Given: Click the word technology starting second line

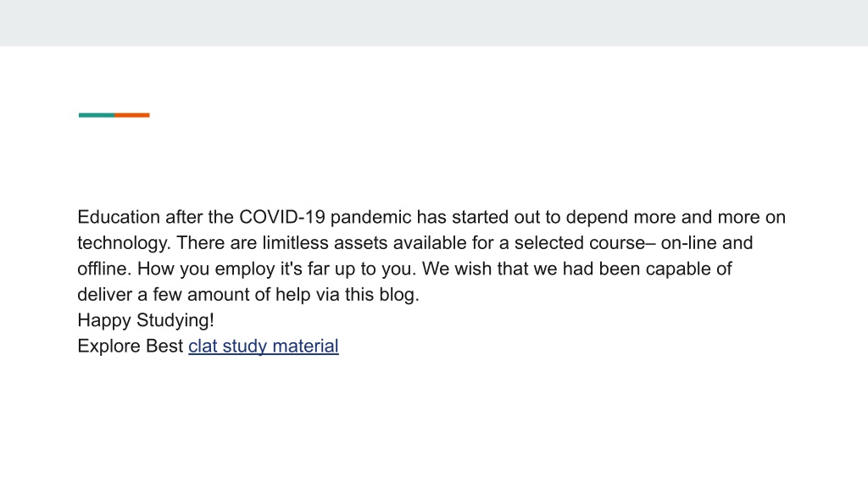Looking at the screenshot, I should (x=124, y=243).
